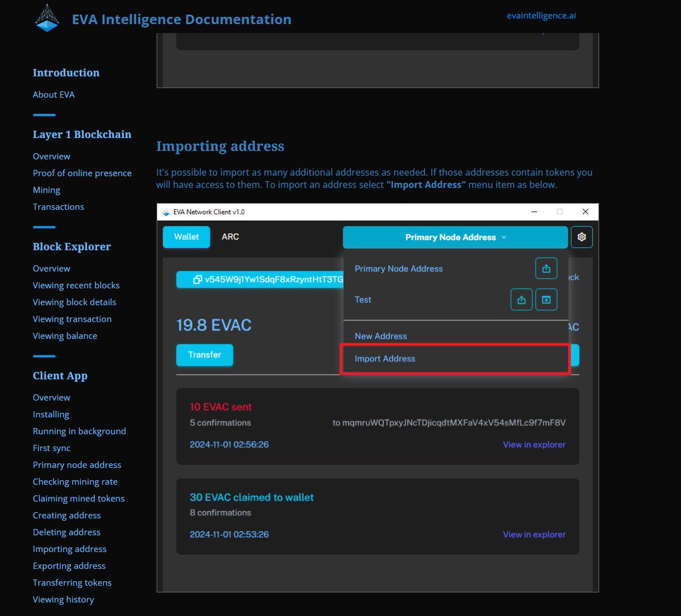This screenshot has width=681, height=616.
Task: Select the v545W9j1Yw1 address pill
Action: pos(267,279)
